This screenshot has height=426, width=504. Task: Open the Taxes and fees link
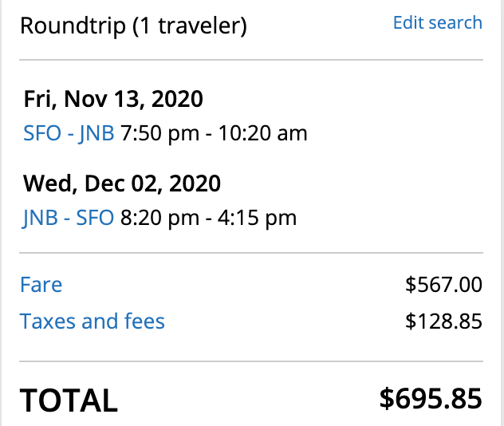point(93,321)
